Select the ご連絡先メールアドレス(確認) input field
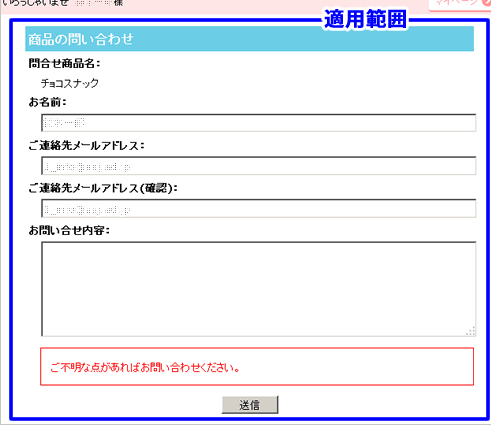 (258, 208)
